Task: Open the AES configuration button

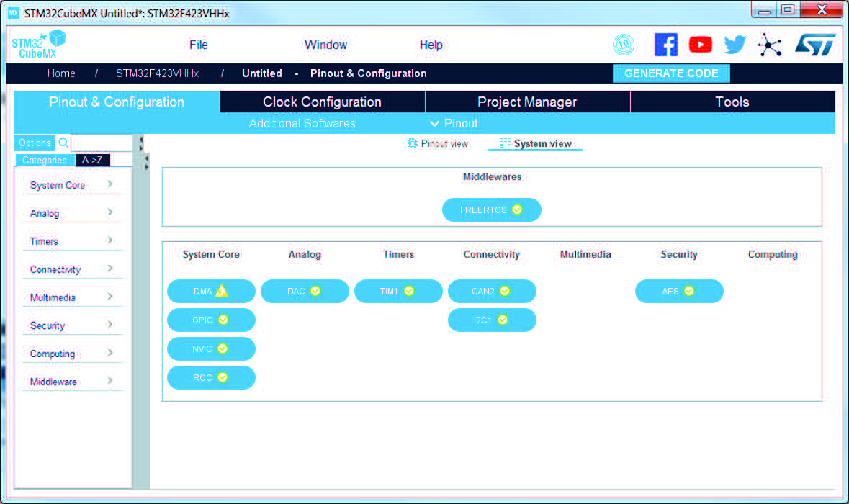Action: pos(679,292)
